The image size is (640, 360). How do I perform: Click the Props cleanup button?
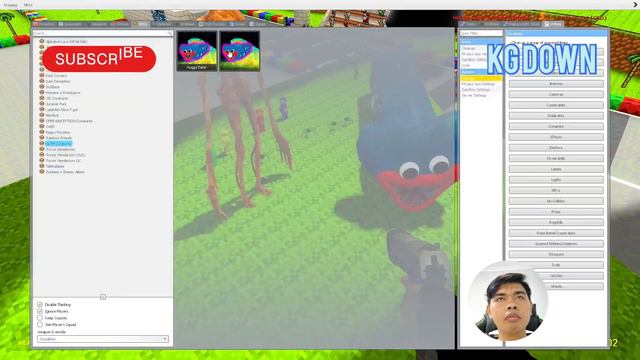pos(556,212)
